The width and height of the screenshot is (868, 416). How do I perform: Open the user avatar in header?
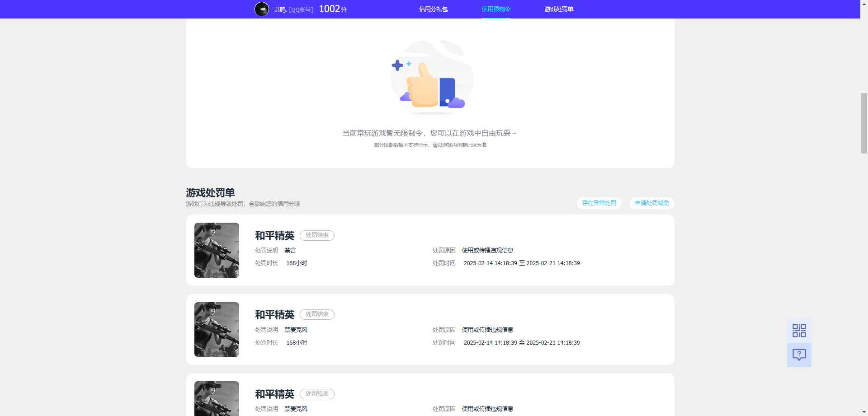[262, 9]
